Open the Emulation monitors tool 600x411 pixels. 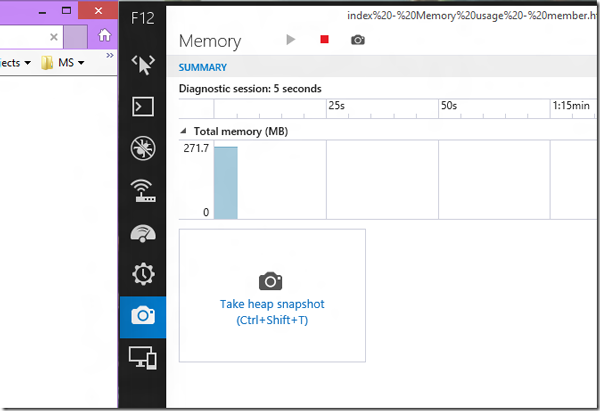click(x=142, y=357)
